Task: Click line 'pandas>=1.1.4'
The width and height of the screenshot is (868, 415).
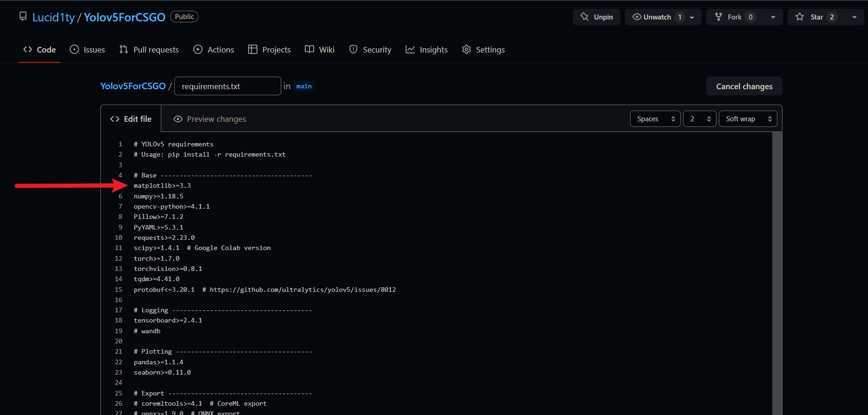Action: click(x=158, y=362)
